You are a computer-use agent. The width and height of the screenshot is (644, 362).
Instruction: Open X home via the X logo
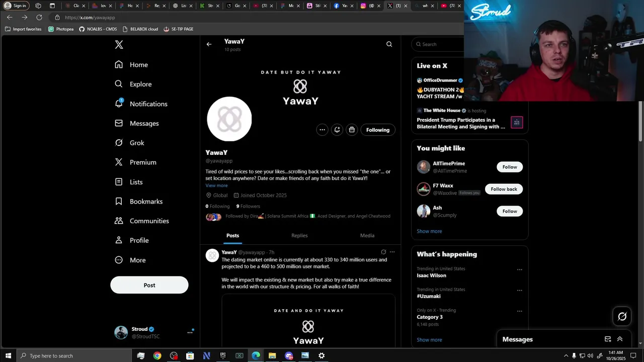119,45
